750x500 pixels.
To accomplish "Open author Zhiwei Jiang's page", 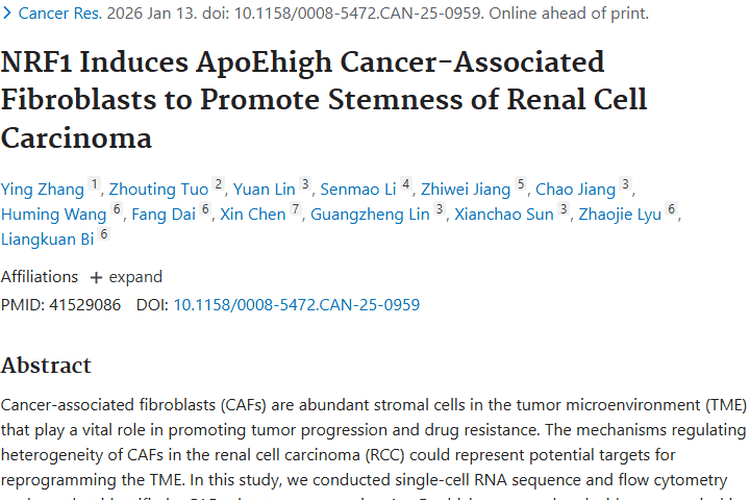I will click(x=465, y=189).
